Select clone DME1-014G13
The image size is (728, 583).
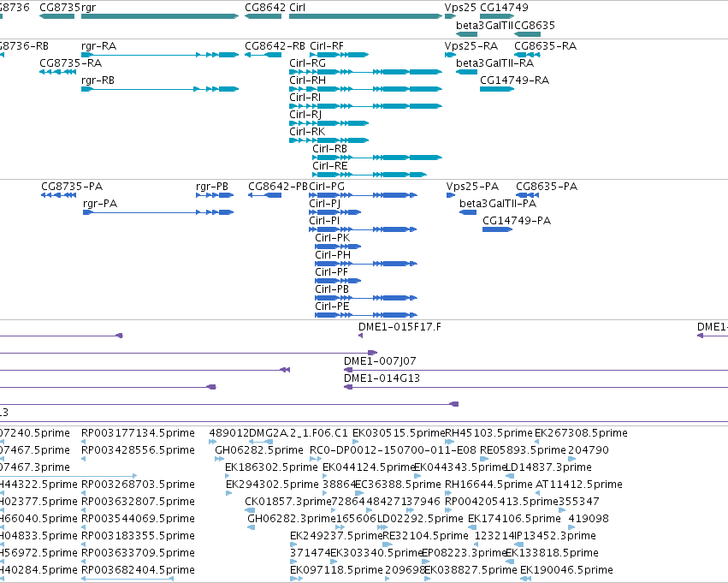point(536,387)
